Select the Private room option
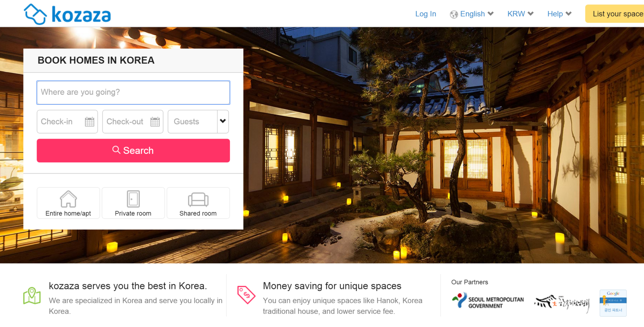This screenshot has height=327, width=644. click(133, 203)
